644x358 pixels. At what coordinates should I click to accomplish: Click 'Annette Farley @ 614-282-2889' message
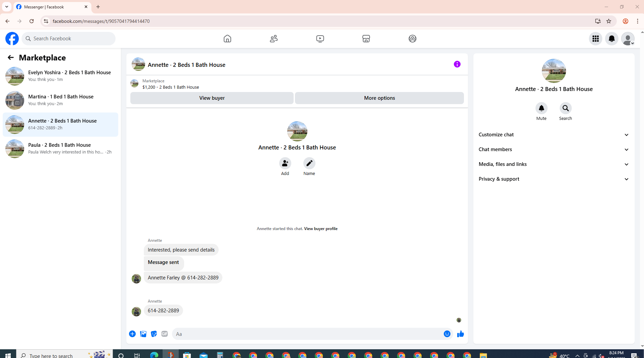(183, 278)
